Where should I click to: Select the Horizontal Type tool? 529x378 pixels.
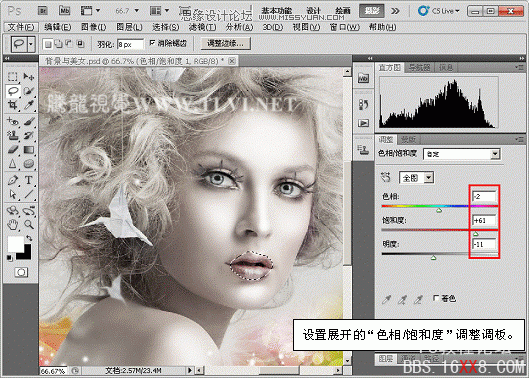click(29, 180)
